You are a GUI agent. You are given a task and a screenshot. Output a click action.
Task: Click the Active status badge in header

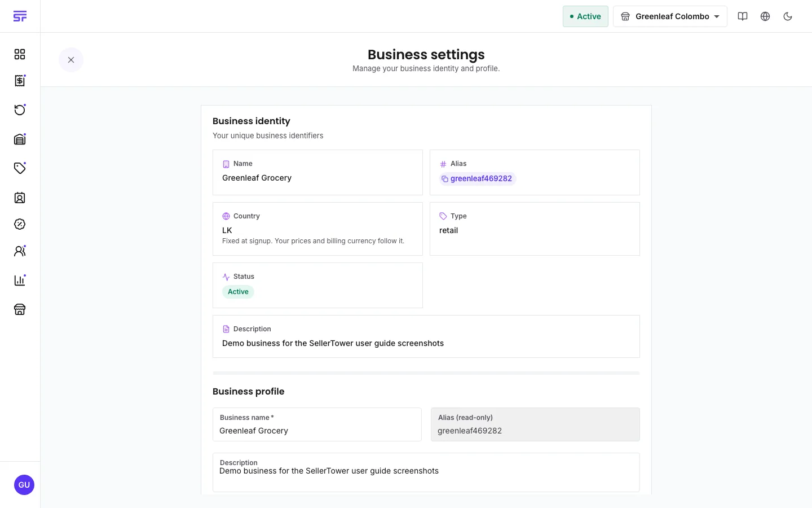(x=585, y=16)
